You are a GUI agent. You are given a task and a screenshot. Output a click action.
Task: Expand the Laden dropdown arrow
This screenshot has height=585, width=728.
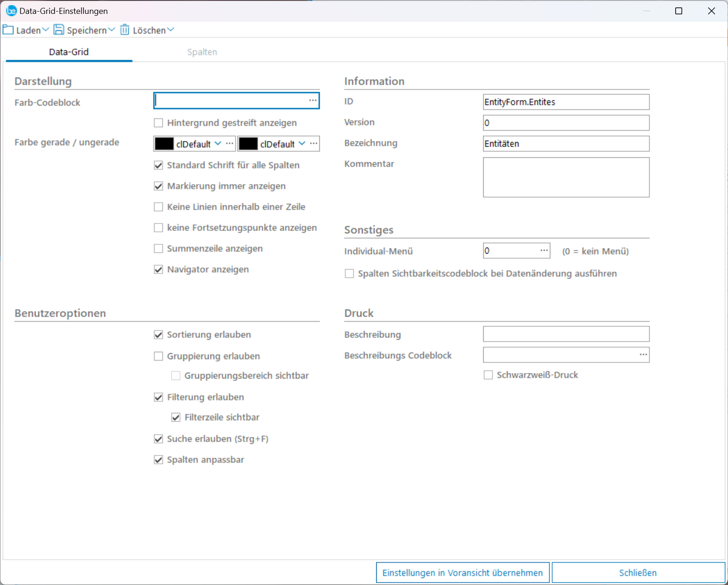click(45, 30)
